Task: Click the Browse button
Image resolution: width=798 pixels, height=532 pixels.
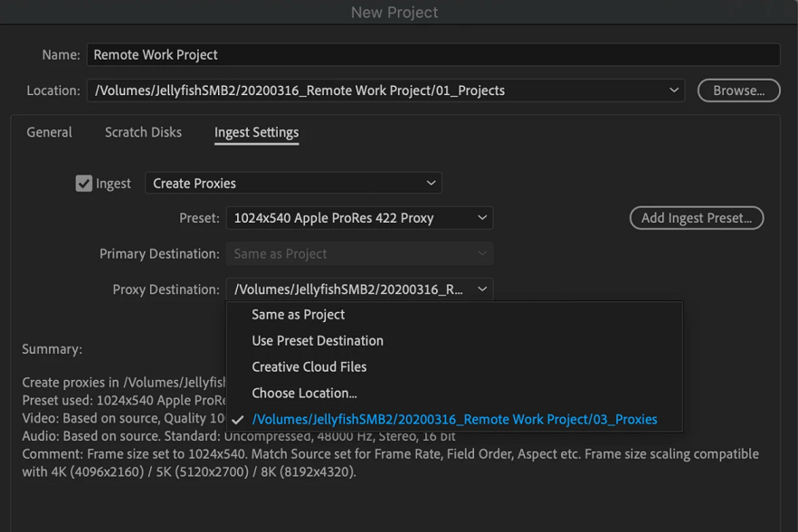Action: tap(738, 90)
